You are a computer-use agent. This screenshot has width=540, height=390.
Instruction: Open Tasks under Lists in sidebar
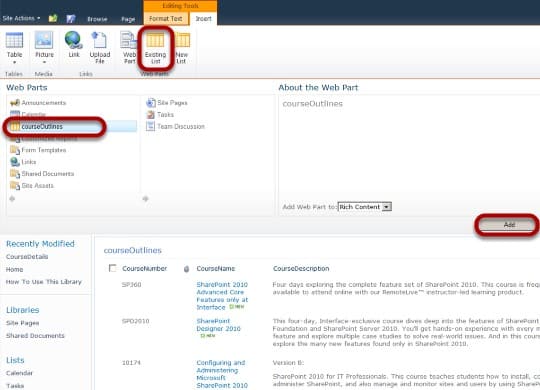(15, 386)
